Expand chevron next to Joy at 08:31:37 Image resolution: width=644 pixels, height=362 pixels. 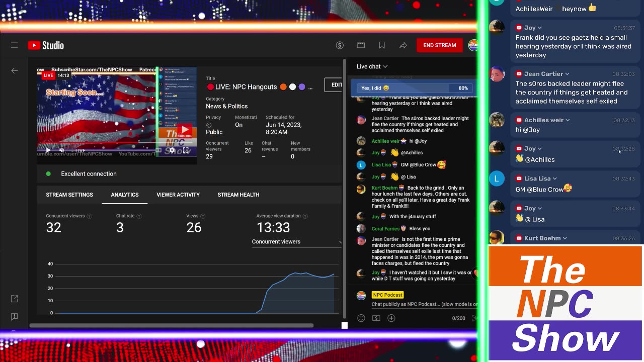[540, 28]
